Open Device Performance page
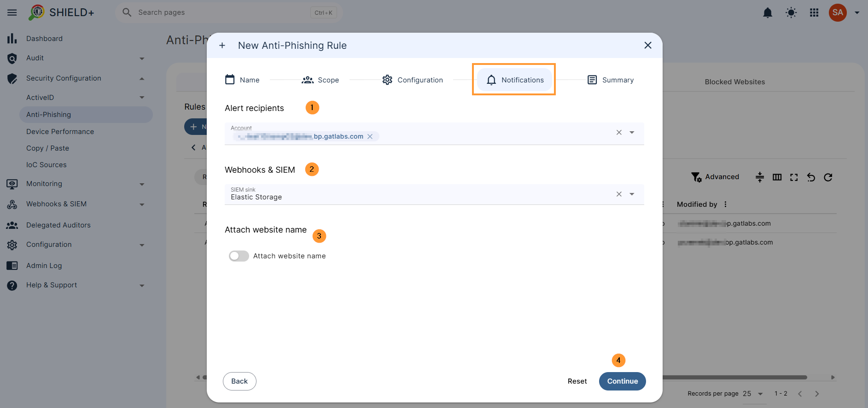The height and width of the screenshot is (408, 868). [x=60, y=132]
